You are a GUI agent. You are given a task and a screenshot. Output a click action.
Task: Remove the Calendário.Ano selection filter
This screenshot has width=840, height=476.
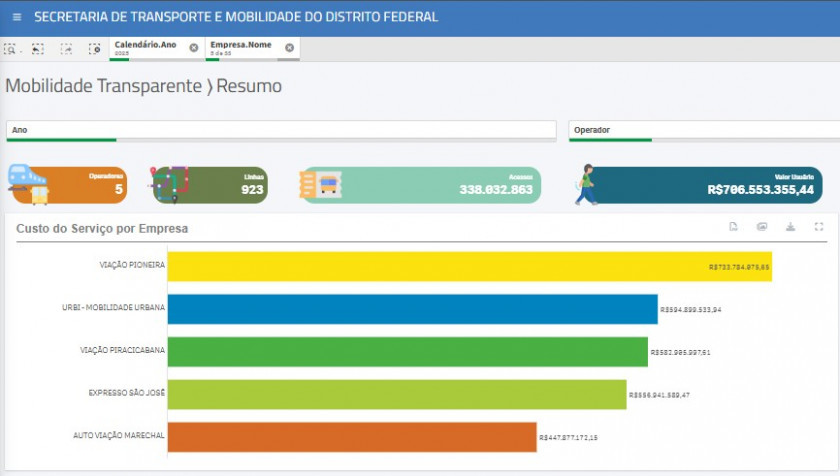(194, 48)
